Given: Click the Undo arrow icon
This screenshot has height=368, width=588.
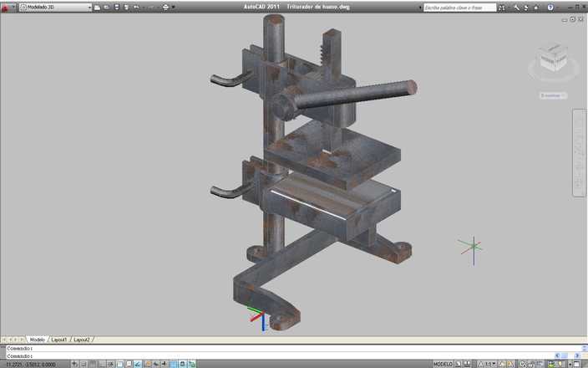Looking at the screenshot, I should (136, 8).
